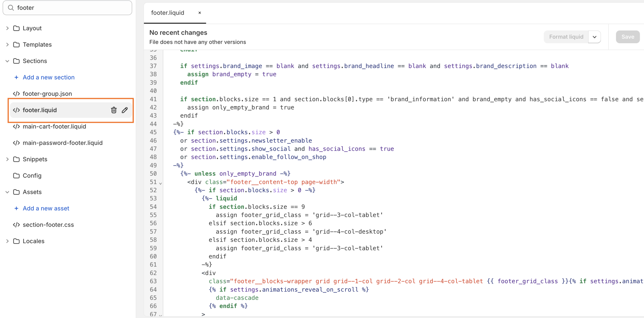
Task: Click 'assign brand_empty = true' code line
Action: click(x=232, y=74)
